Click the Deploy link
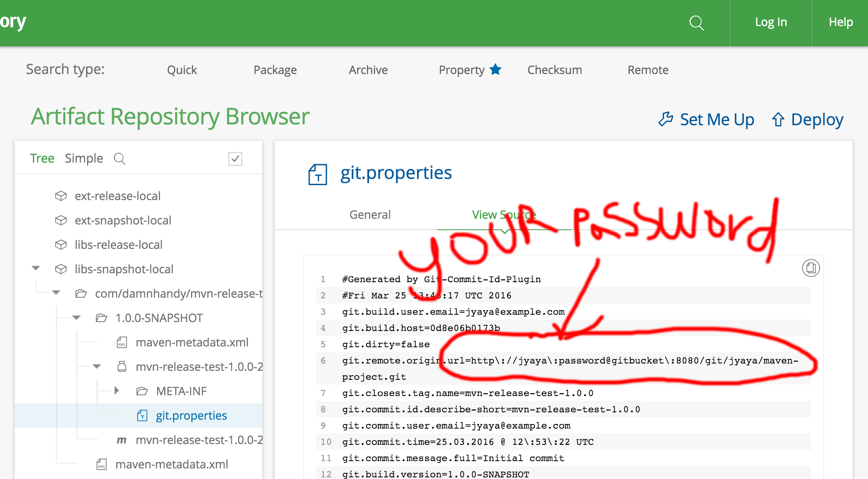The width and height of the screenshot is (868, 479). [x=817, y=120]
